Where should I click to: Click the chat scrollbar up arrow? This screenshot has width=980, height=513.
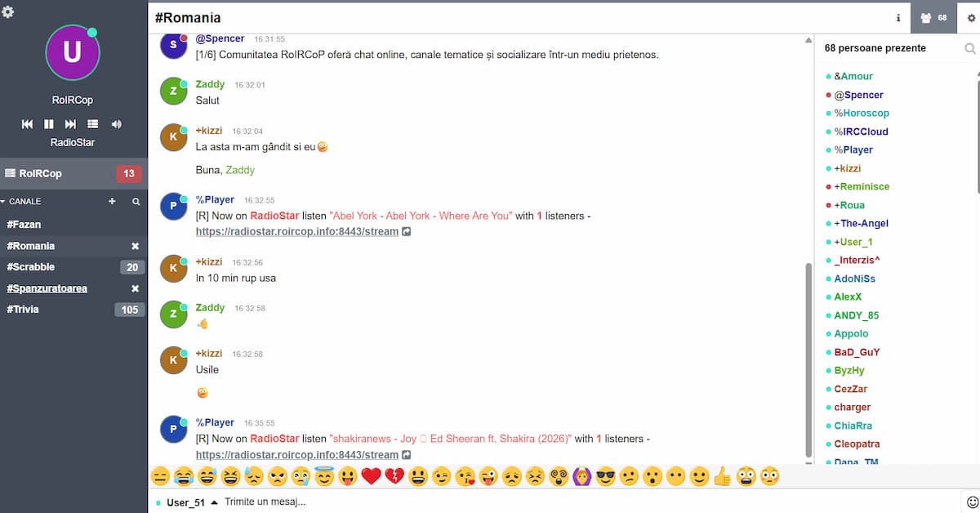(808, 40)
